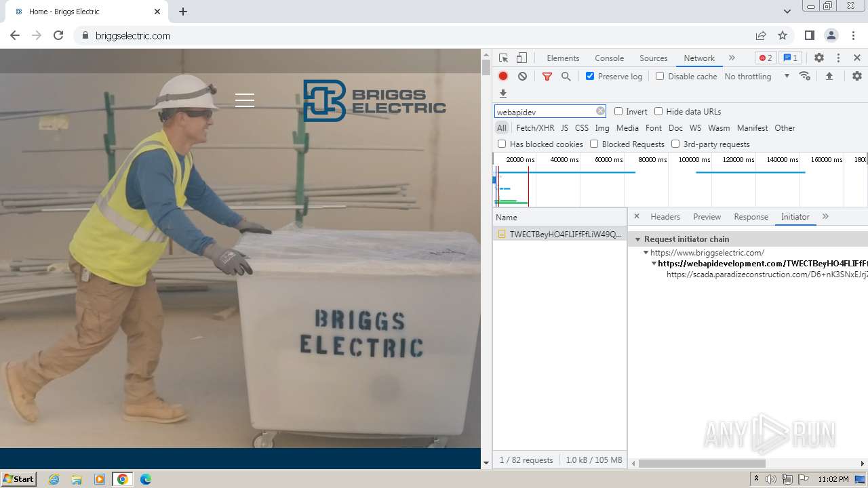This screenshot has height=488, width=868.
Task: Open the website hamburger menu
Action: pyautogui.click(x=245, y=100)
